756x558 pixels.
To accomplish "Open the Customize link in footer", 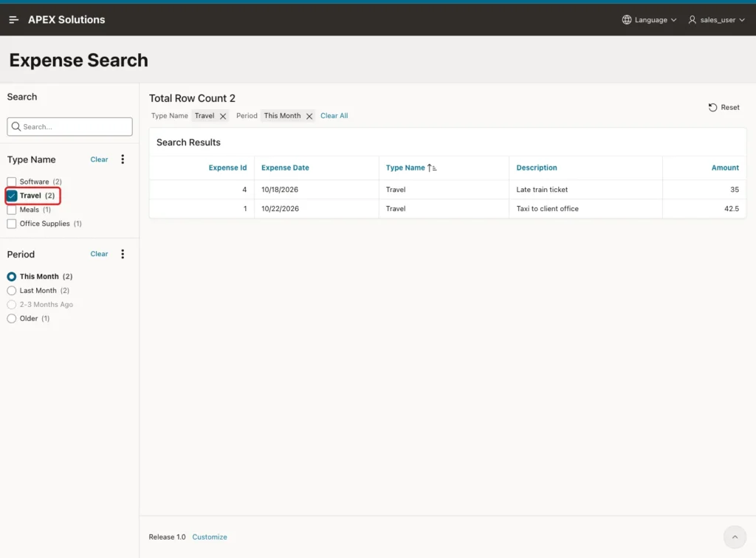I will 209,537.
